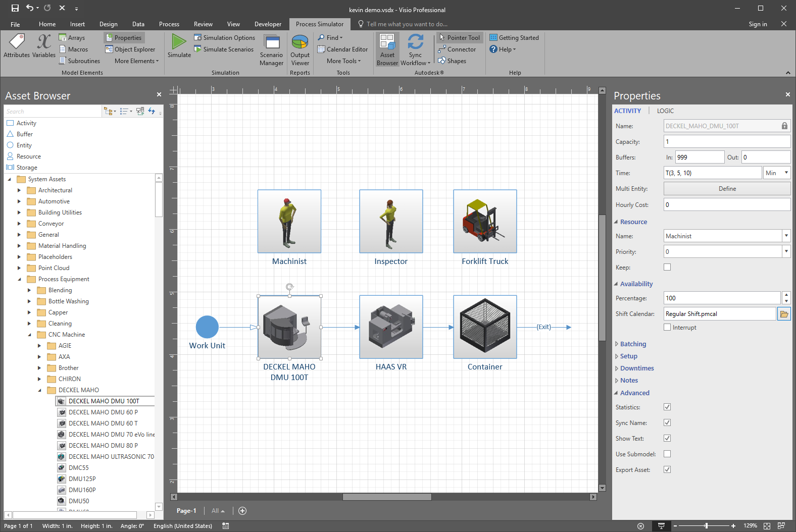
Task: Click the All pages button
Action: [x=218, y=511]
